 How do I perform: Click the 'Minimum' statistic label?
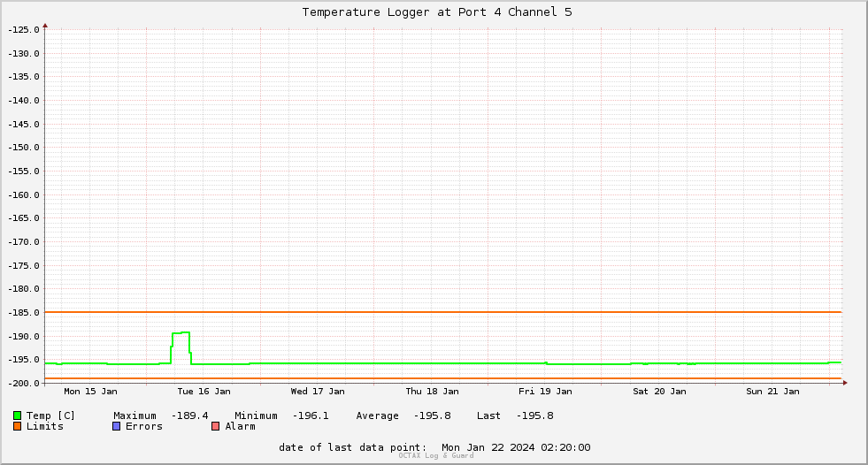[256, 415]
